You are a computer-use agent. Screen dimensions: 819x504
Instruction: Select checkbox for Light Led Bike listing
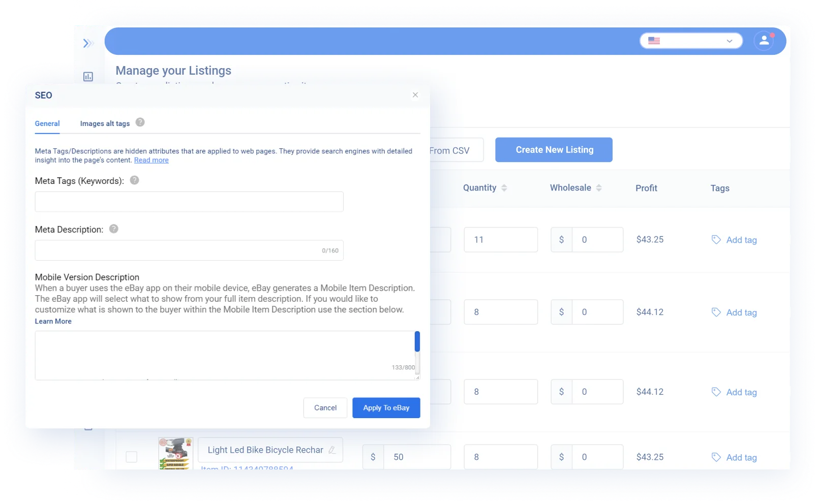[x=132, y=457]
